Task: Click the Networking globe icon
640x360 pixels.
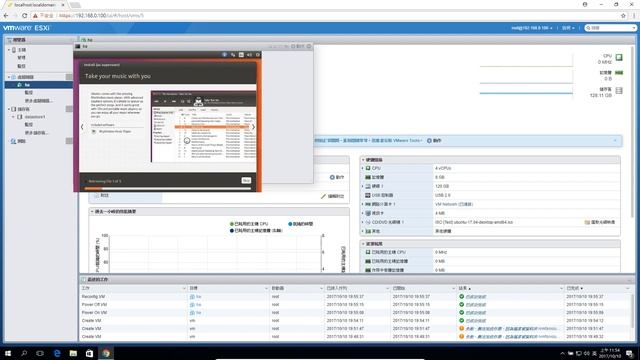Action: tap(13, 141)
